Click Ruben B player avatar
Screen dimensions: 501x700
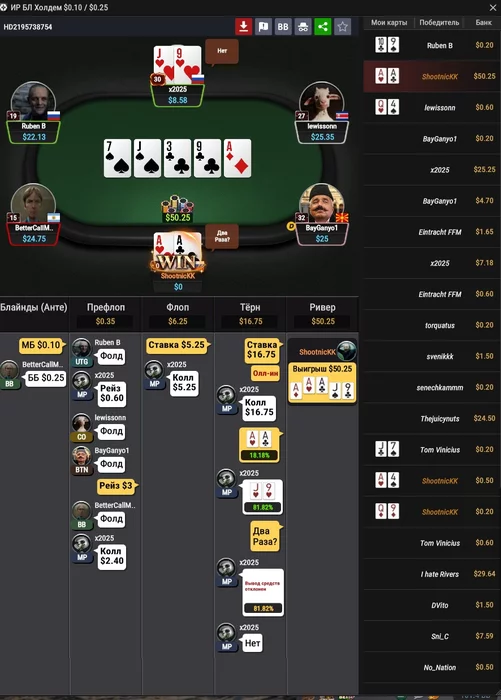point(33,102)
